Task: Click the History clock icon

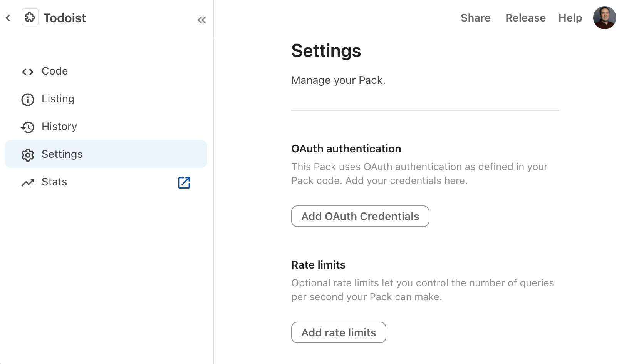Action: [x=28, y=127]
